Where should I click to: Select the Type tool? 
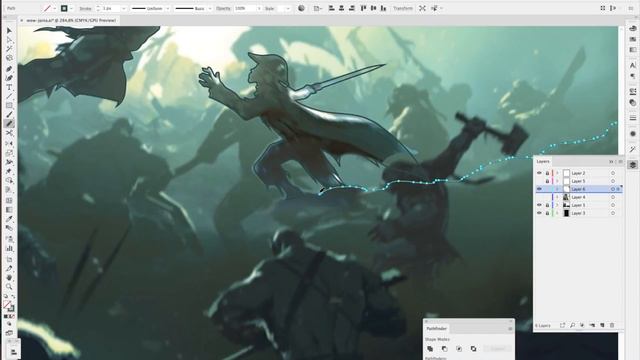pos(9,87)
